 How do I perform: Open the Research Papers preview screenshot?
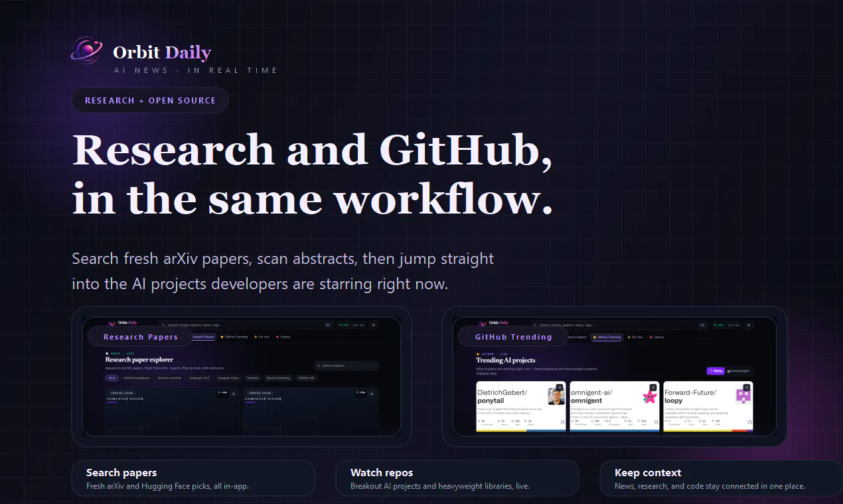(x=242, y=376)
